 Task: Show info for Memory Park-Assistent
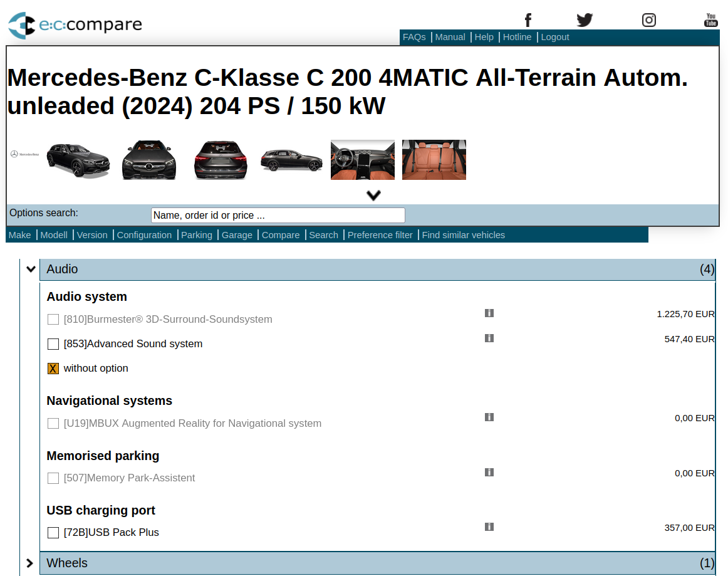click(489, 472)
